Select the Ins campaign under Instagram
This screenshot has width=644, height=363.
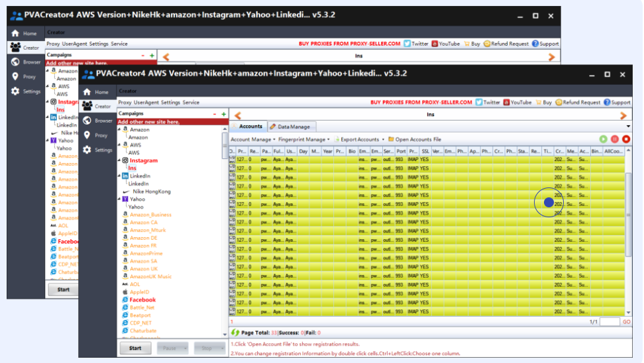point(132,168)
